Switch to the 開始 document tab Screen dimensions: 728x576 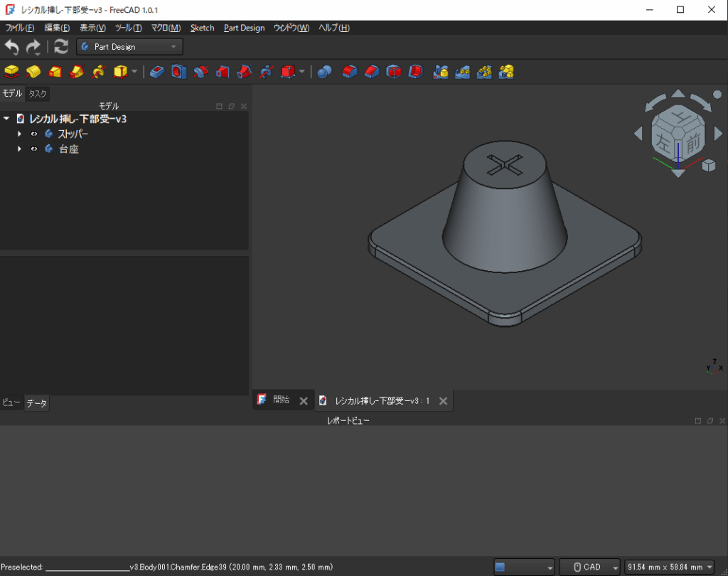281,400
